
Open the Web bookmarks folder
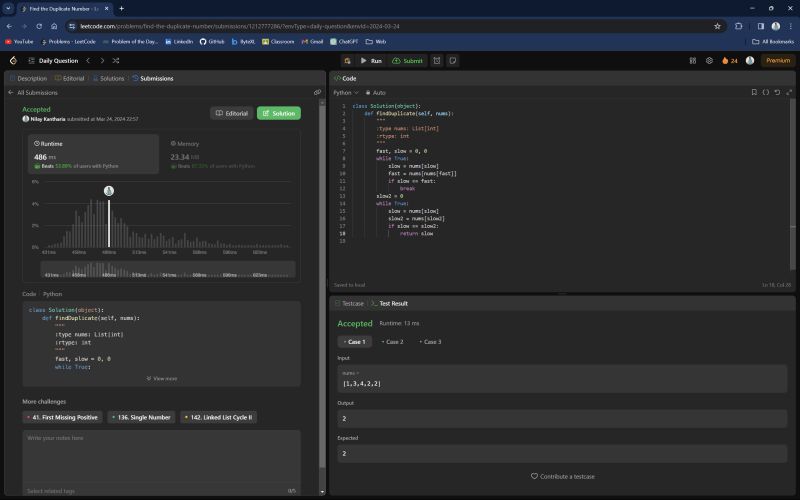pos(376,41)
